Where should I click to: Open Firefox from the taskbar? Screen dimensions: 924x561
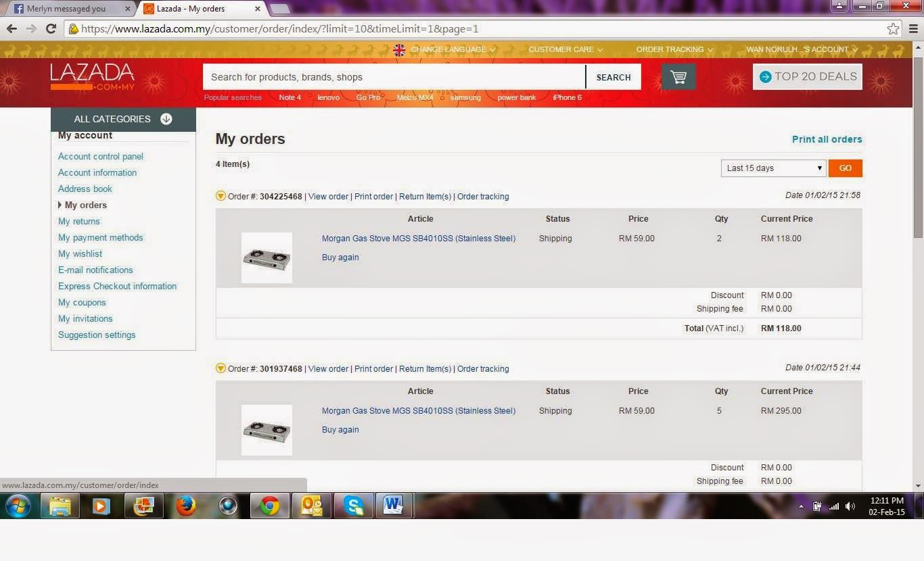(x=185, y=506)
